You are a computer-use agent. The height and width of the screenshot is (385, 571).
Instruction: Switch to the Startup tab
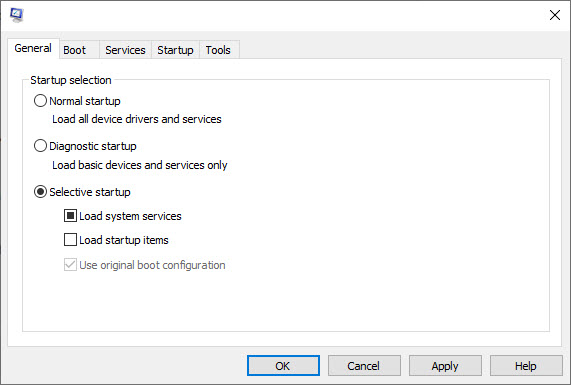coord(175,50)
